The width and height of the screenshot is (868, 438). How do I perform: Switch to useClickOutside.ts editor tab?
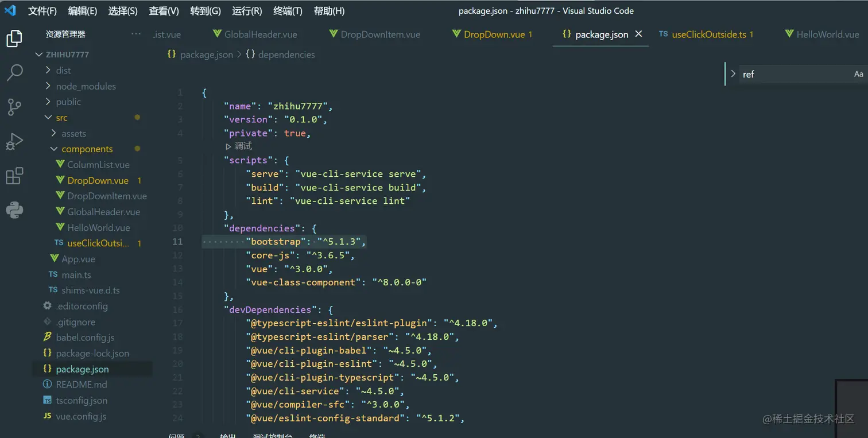[x=707, y=34]
